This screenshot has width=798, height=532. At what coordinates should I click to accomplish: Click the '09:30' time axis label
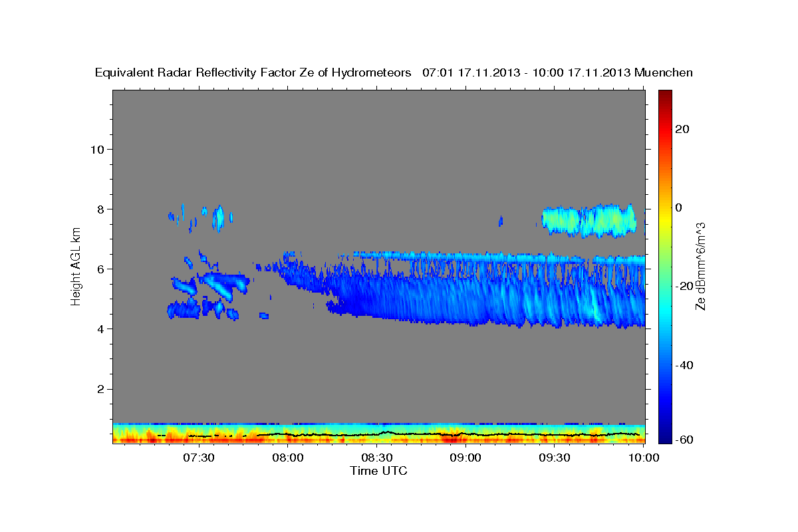tap(555, 458)
